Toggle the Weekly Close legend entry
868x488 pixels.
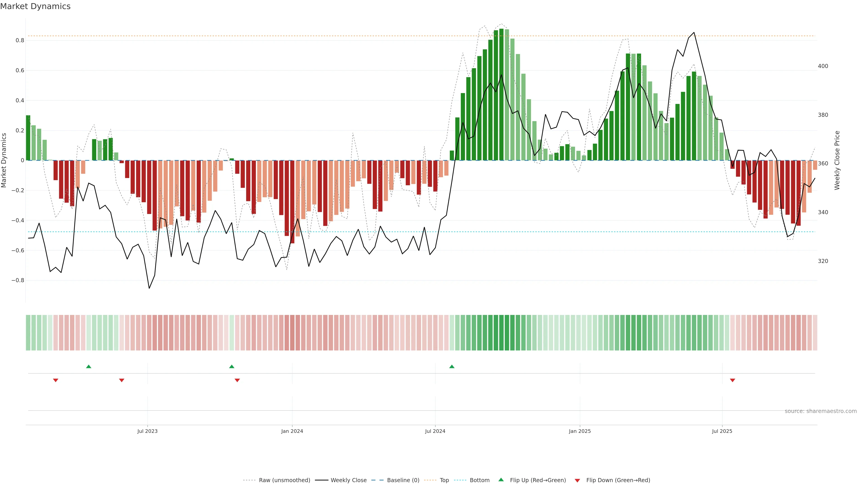point(348,480)
